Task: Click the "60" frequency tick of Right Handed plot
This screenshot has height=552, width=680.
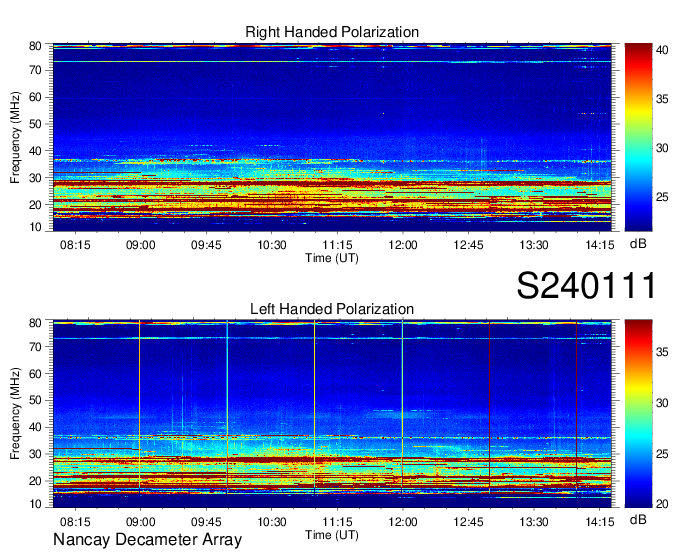Action: tap(35, 97)
